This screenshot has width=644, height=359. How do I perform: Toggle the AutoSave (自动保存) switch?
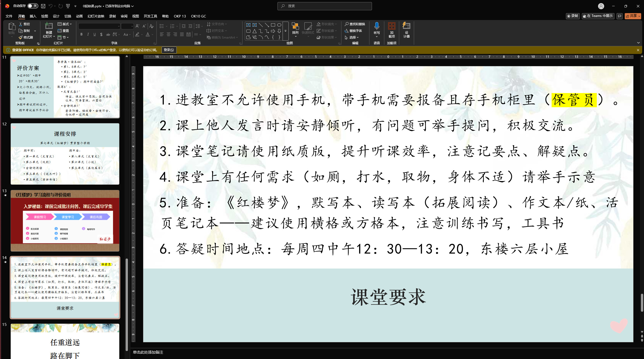33,6
